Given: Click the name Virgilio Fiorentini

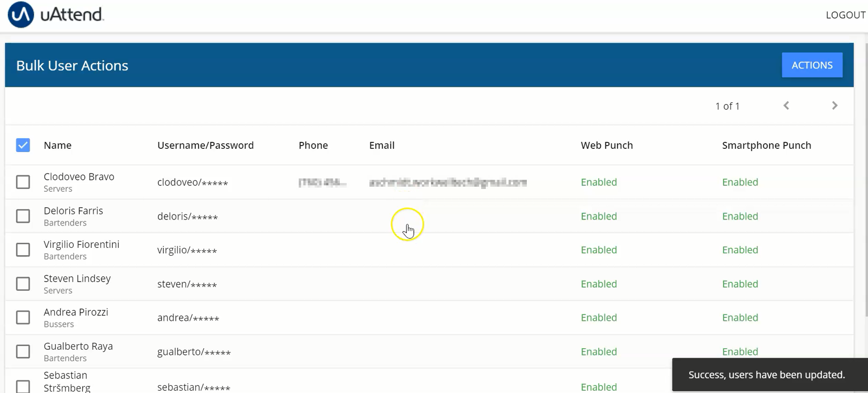Looking at the screenshot, I should (82, 244).
